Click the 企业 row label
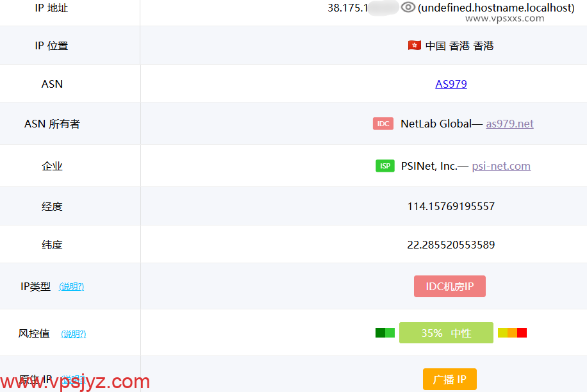The image size is (587, 392). click(x=52, y=166)
